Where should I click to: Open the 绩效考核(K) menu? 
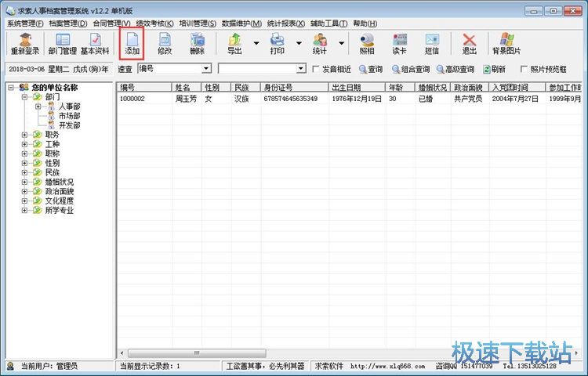(155, 23)
